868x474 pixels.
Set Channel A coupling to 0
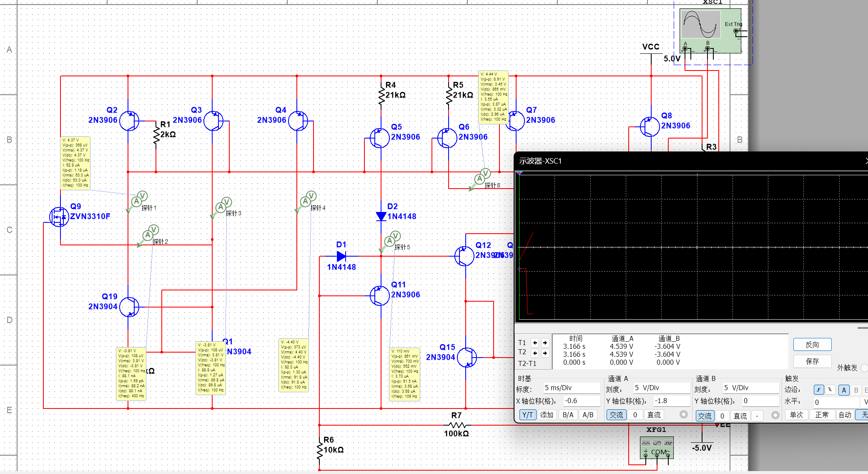click(x=635, y=415)
